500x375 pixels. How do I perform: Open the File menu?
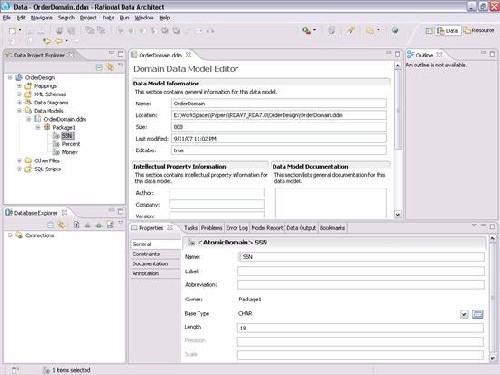6,18
